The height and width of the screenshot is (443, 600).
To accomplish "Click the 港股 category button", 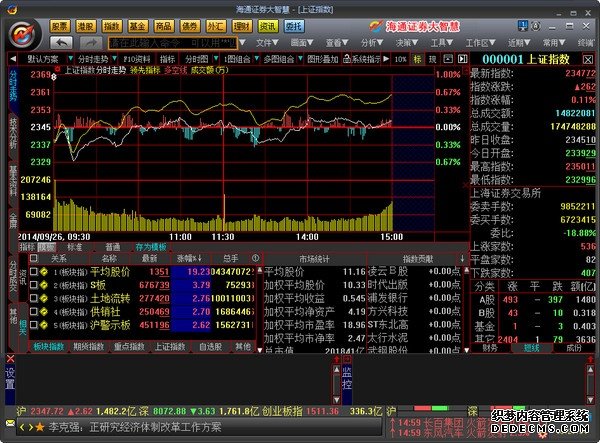I will 86,26.
